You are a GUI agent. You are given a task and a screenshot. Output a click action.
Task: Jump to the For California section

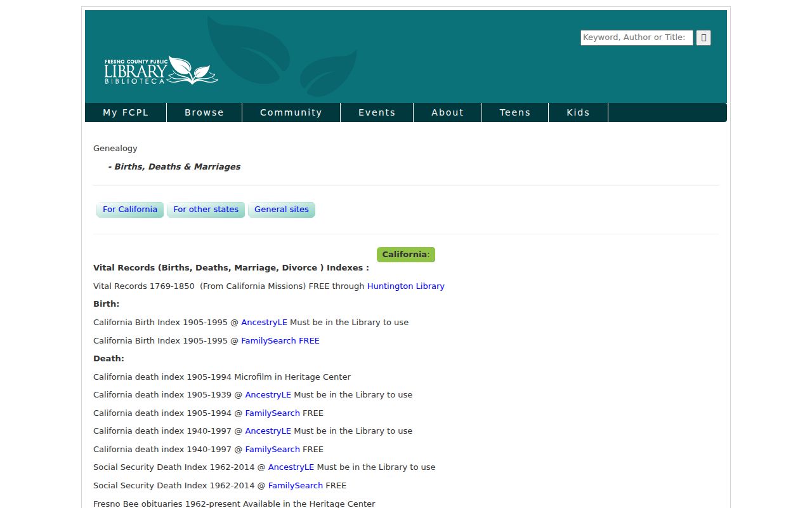pyautogui.click(x=130, y=210)
